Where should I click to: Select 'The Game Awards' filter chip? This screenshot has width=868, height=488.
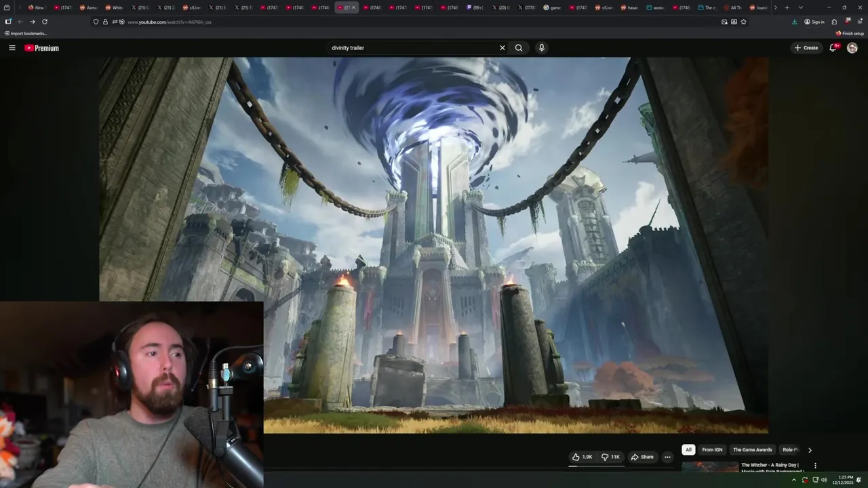coord(752,450)
